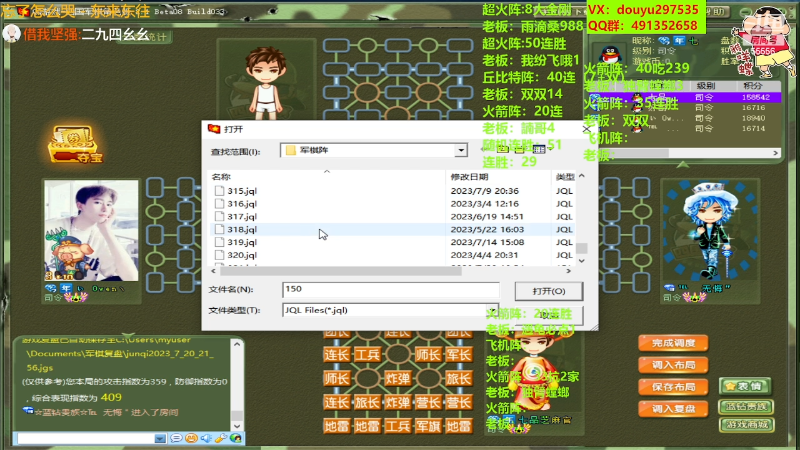Click the penguin QQ avatar in profile panel
Viewport: 800px width, 450px height.
pos(610,55)
